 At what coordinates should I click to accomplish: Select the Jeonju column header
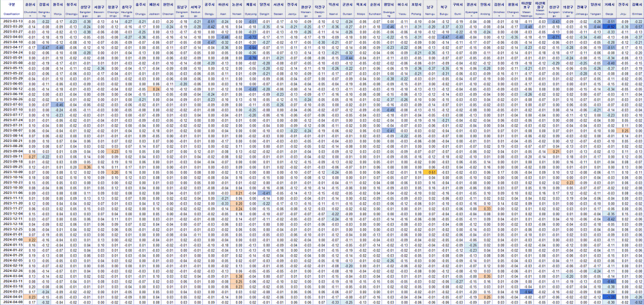click(x=292, y=9)
